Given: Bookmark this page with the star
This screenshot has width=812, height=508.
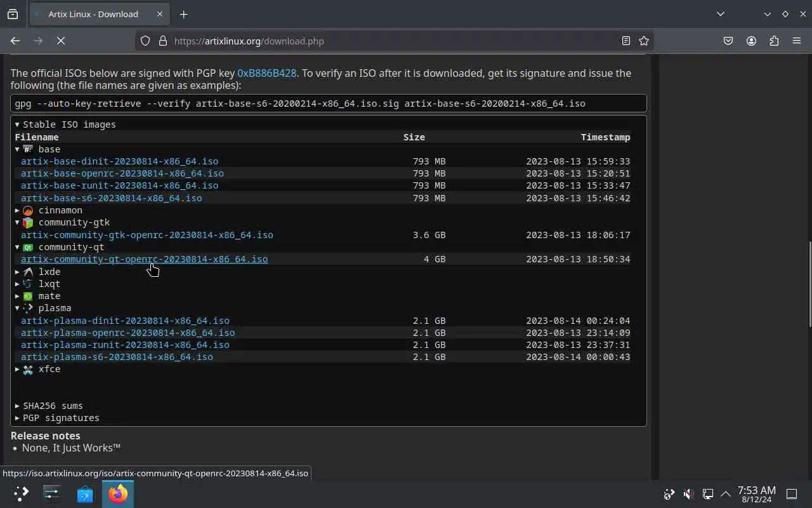Looking at the screenshot, I should [x=644, y=41].
